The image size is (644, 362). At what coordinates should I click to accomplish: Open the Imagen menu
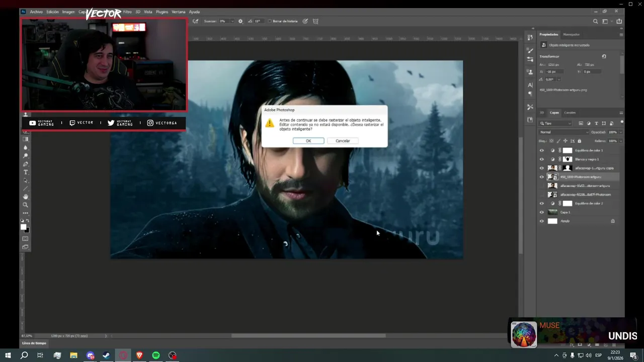click(68, 12)
